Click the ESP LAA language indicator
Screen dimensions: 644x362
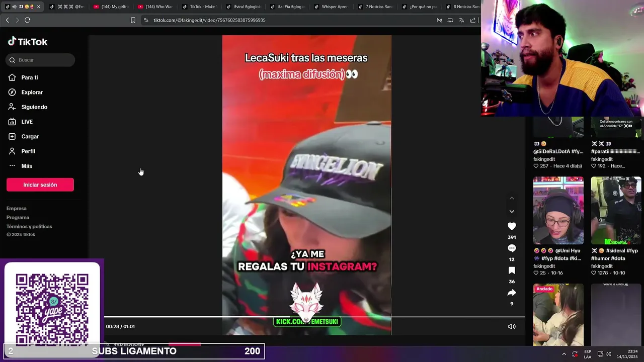588,354
